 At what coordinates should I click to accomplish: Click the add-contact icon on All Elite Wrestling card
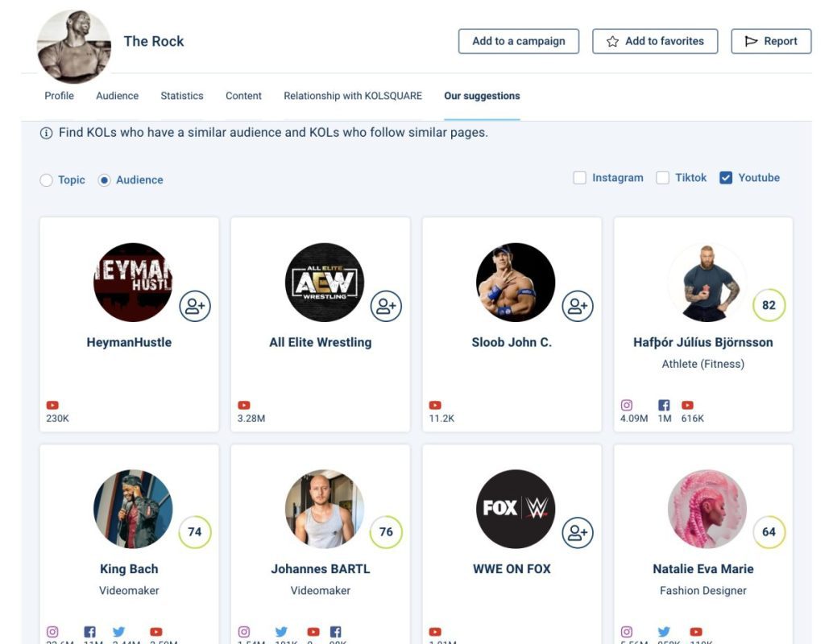(387, 306)
